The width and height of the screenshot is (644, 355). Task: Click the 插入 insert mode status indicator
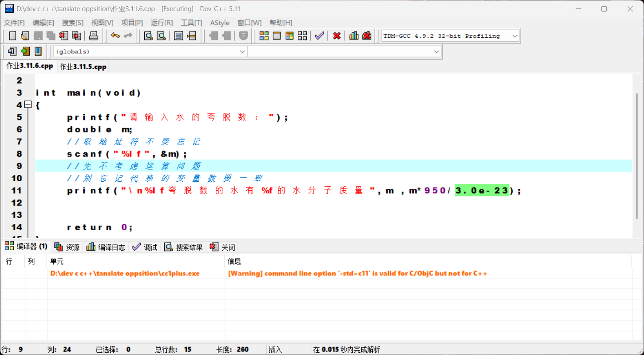(275, 350)
